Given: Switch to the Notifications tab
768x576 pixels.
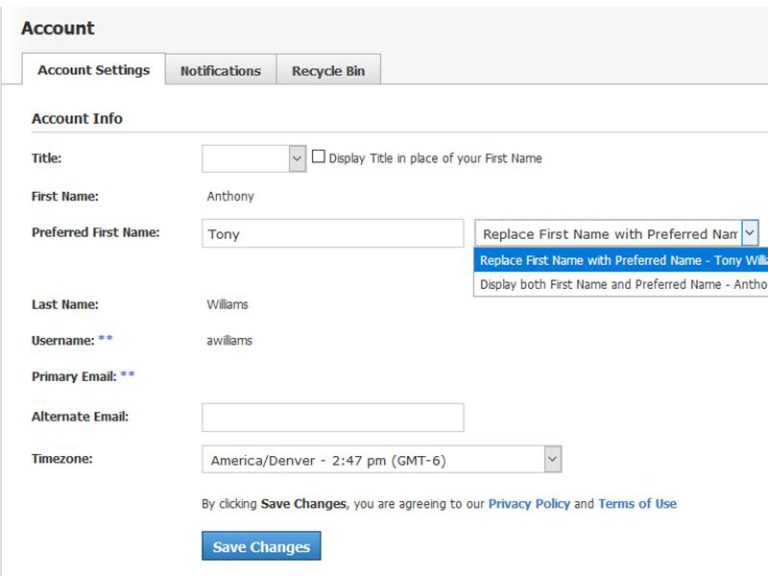Looking at the screenshot, I should [220, 71].
